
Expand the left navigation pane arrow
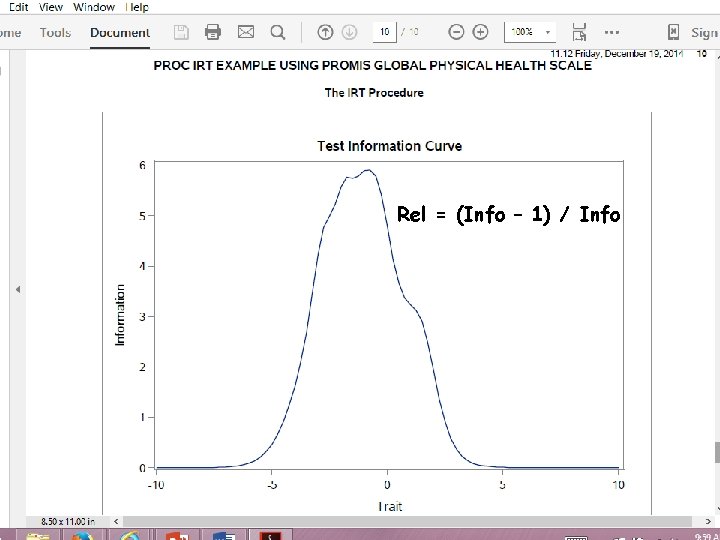pyautogui.click(x=18, y=289)
